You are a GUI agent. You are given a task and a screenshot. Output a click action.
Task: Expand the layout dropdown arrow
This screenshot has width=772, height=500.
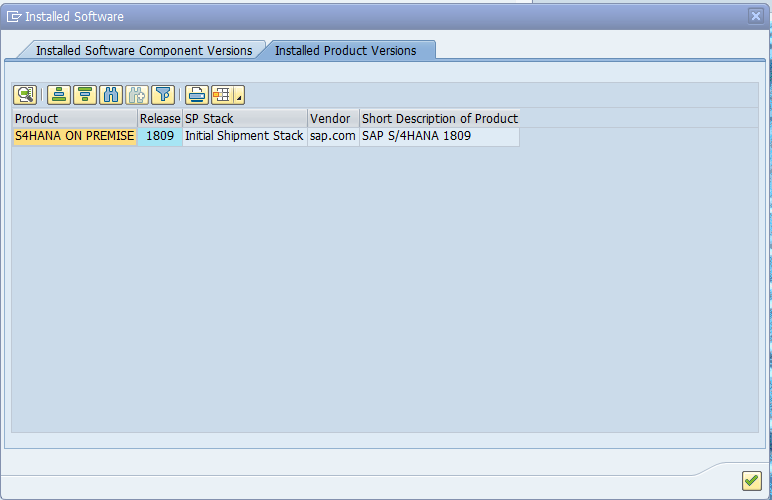pyautogui.click(x=240, y=96)
